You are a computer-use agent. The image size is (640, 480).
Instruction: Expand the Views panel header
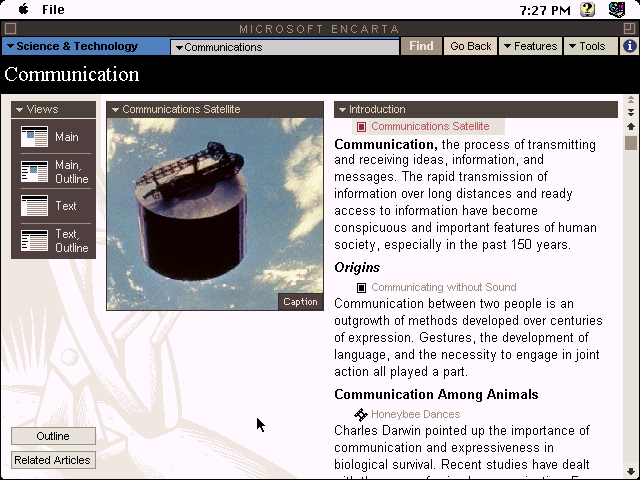coord(53,109)
